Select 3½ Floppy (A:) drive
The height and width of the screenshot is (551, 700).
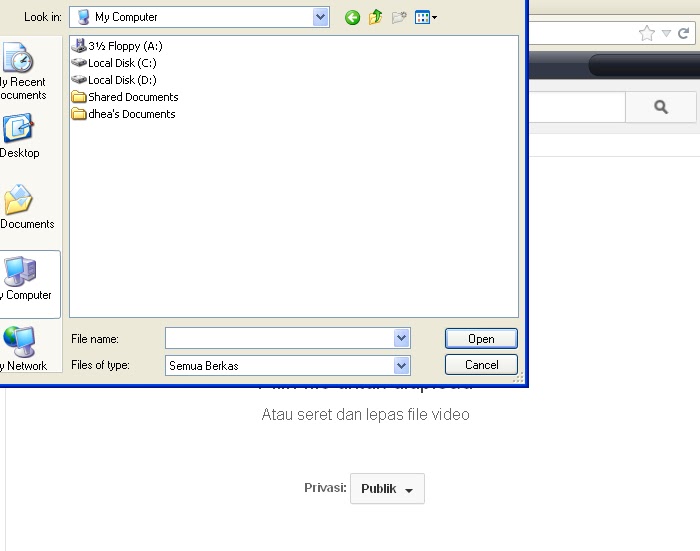click(117, 46)
